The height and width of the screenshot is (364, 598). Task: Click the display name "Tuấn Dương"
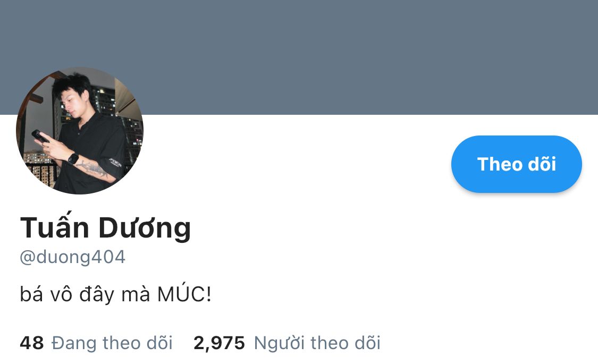point(105,227)
